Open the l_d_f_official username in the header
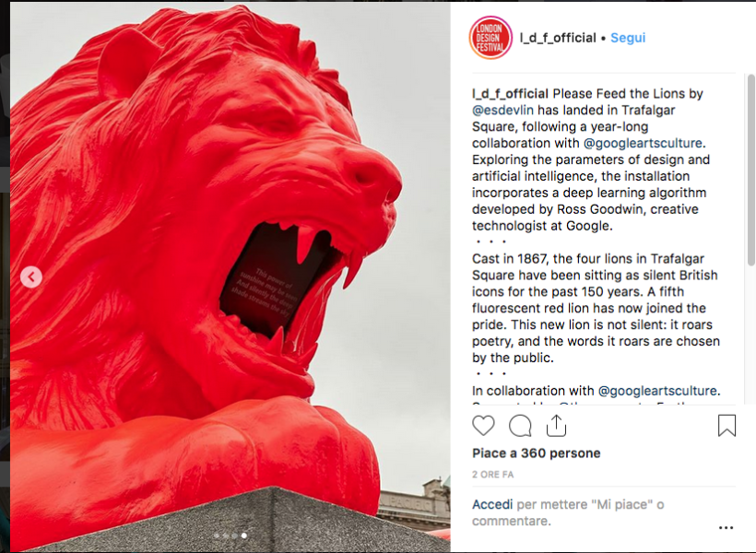The width and height of the screenshot is (756, 553). point(558,38)
